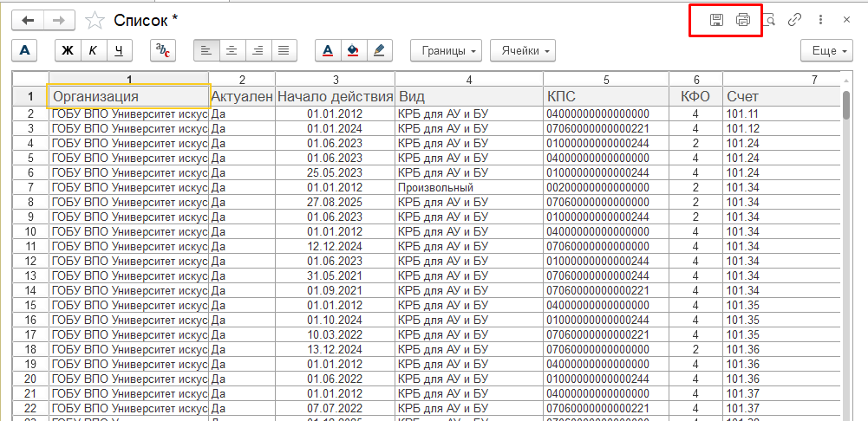The height and width of the screenshot is (421, 868).
Task: Open the three-dots window menu
Action: (x=820, y=21)
